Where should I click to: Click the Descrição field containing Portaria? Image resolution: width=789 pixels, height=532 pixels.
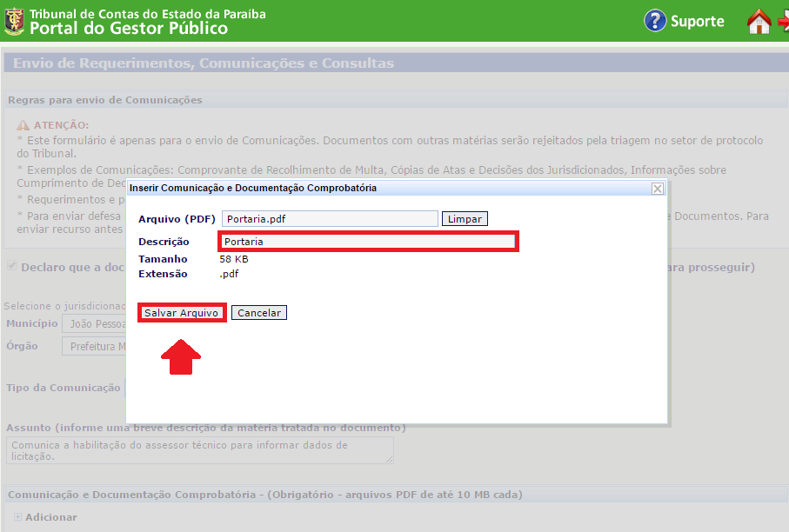tap(367, 242)
